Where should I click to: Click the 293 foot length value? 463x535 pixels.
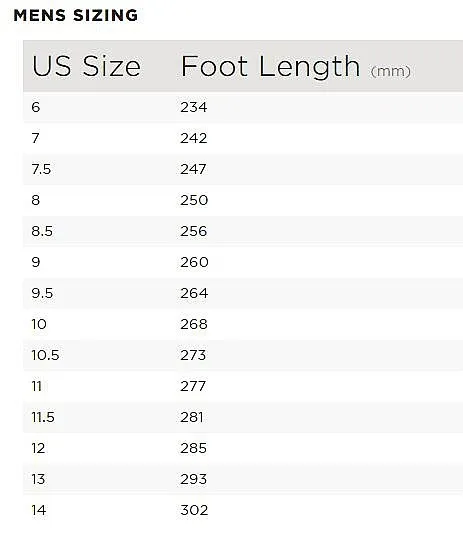(x=193, y=480)
